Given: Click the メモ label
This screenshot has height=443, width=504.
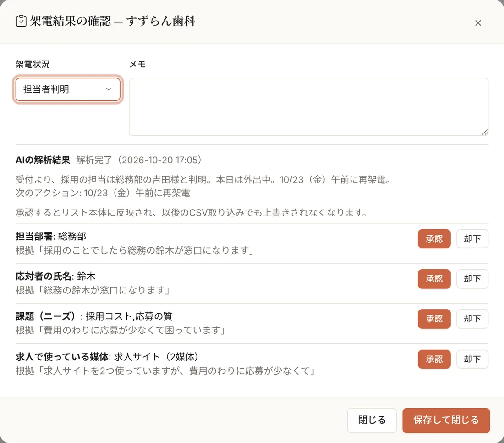Looking at the screenshot, I should point(137,64).
